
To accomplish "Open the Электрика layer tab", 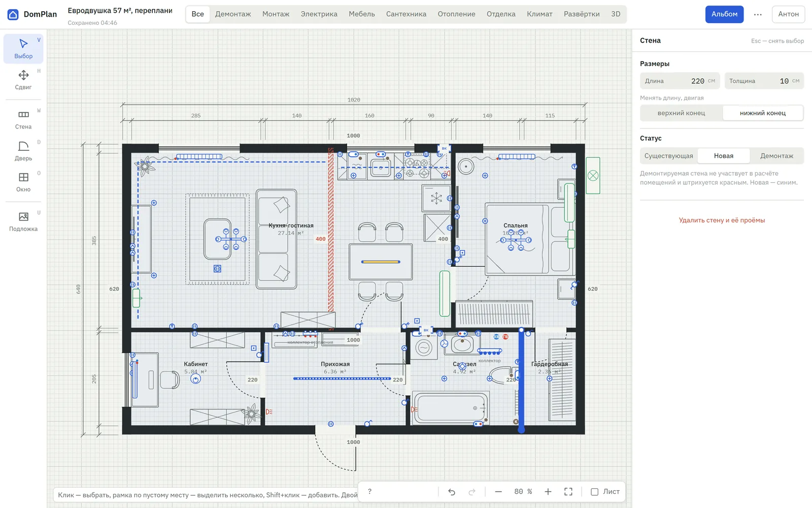I will tap(319, 14).
